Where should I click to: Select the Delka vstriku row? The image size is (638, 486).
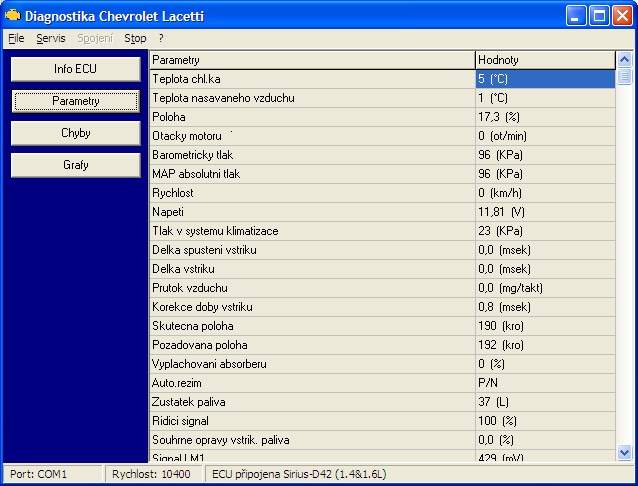pyautogui.click(x=382, y=269)
